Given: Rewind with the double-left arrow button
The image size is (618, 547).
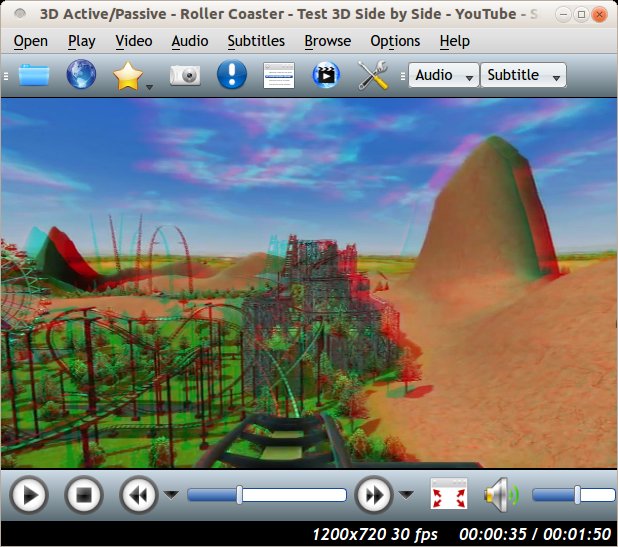Looking at the screenshot, I should pyautogui.click(x=138, y=495).
